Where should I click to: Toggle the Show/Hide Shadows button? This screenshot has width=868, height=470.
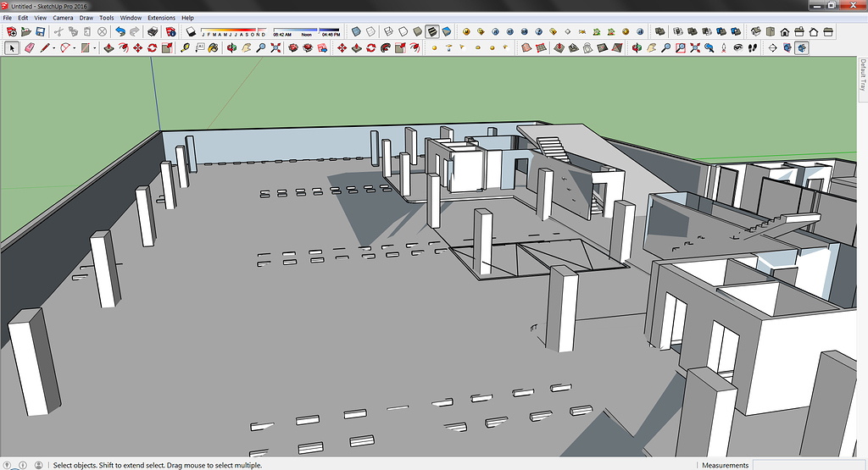190,31
